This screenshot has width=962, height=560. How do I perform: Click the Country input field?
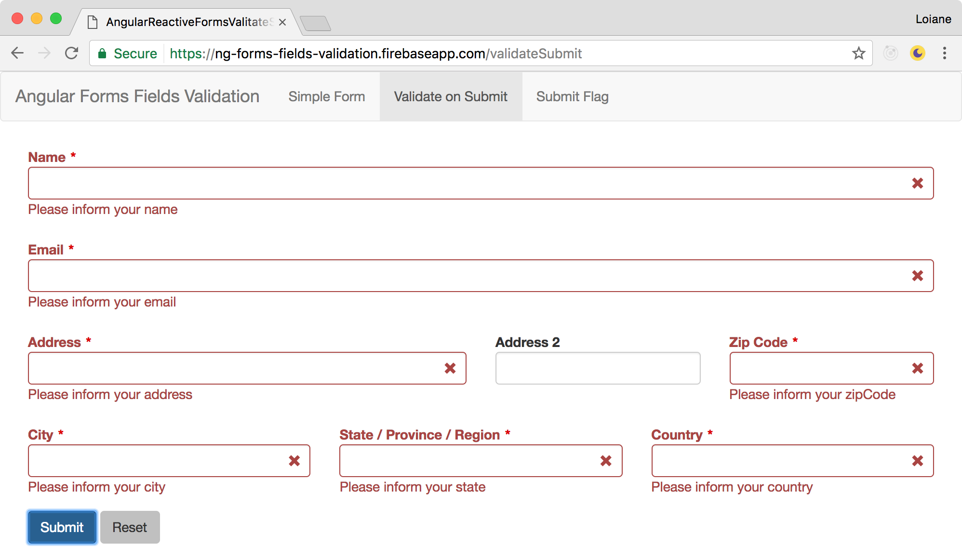[x=793, y=461]
